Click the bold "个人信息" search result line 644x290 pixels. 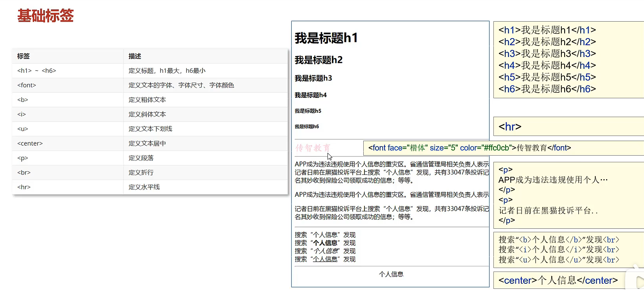tap(325, 243)
